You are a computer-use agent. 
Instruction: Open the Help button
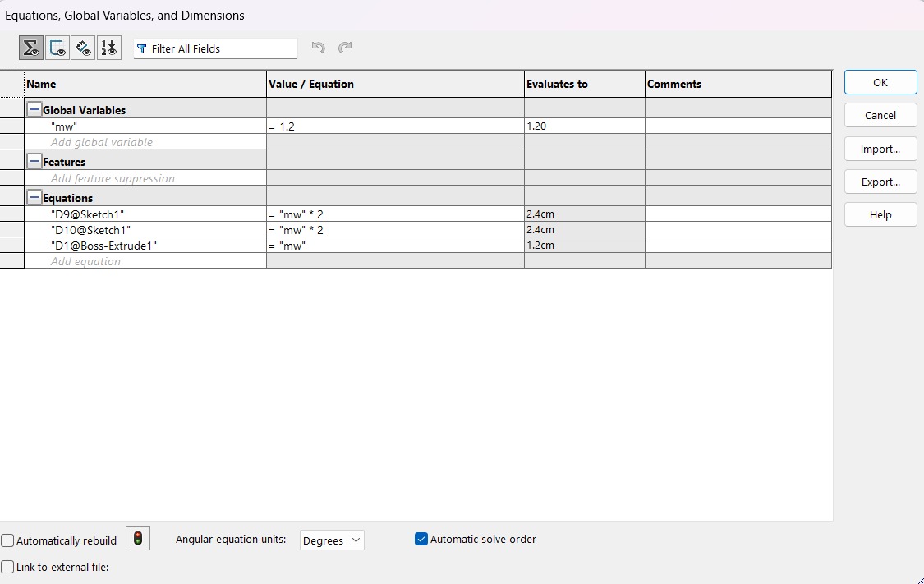click(880, 215)
